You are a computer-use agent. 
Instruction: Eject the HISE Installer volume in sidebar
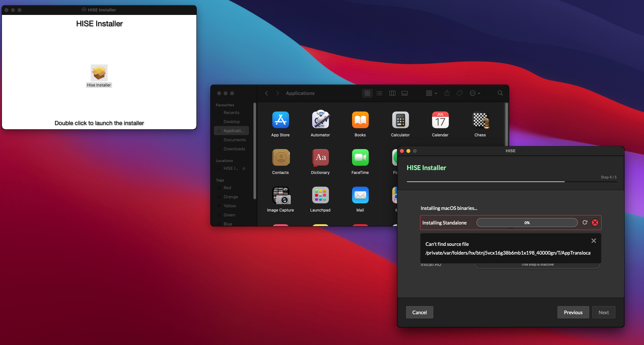244,168
